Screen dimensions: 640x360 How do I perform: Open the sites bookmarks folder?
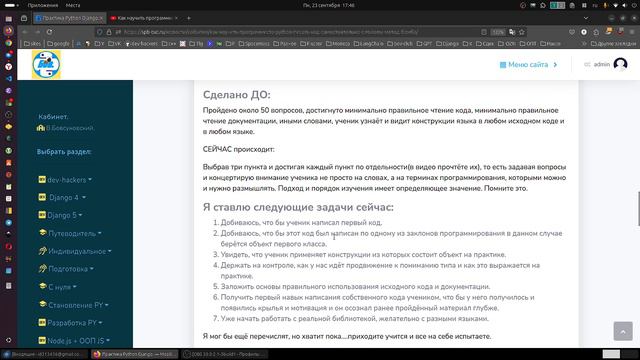coord(33,43)
